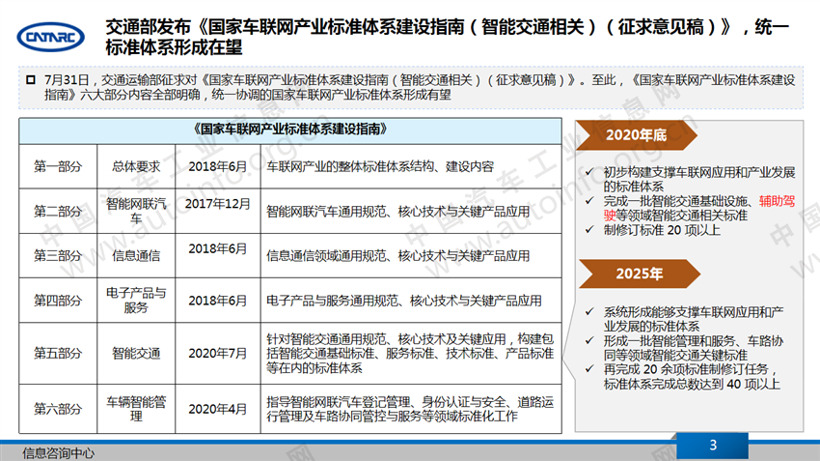Click the text 智能网联汽车通用规范、核心技术与关键产品应用
The width and height of the screenshot is (820, 461).
tap(398, 212)
